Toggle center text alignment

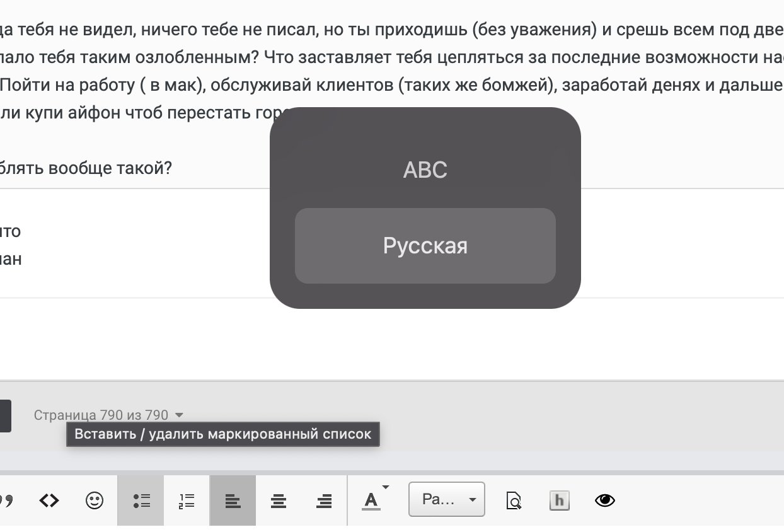point(278,500)
